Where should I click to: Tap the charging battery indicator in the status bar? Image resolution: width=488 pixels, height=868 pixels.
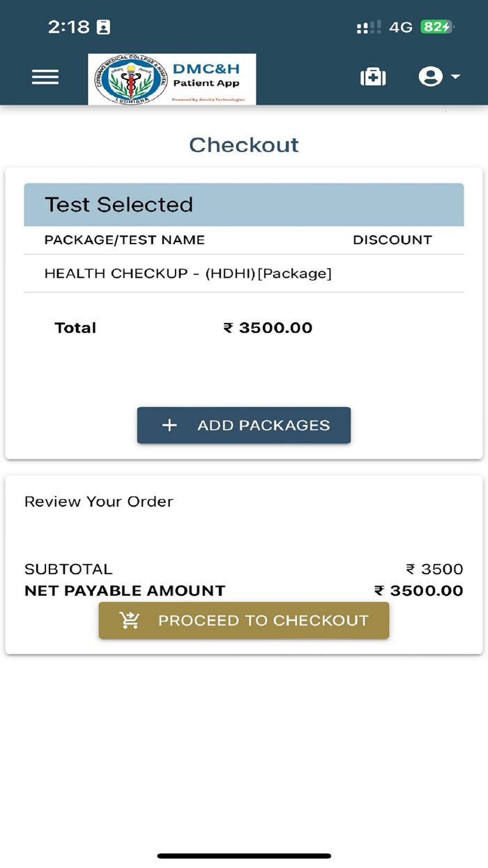(436, 27)
